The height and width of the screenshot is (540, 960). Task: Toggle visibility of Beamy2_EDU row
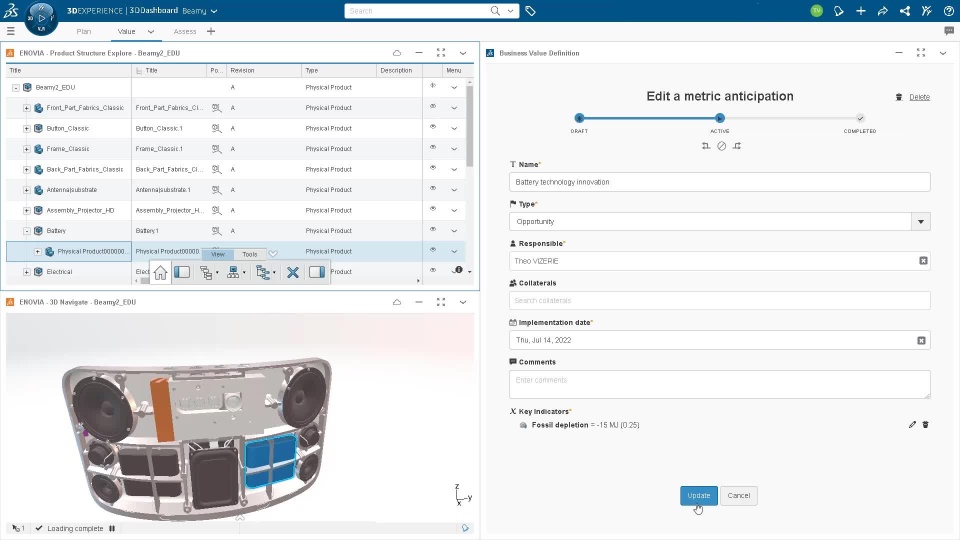click(433, 86)
